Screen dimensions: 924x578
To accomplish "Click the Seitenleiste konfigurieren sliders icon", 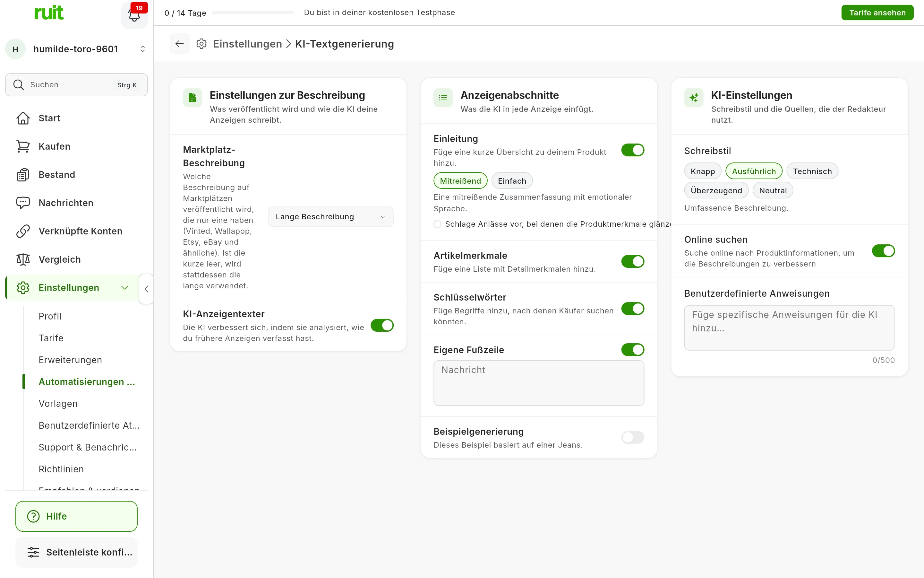I will [x=33, y=552].
